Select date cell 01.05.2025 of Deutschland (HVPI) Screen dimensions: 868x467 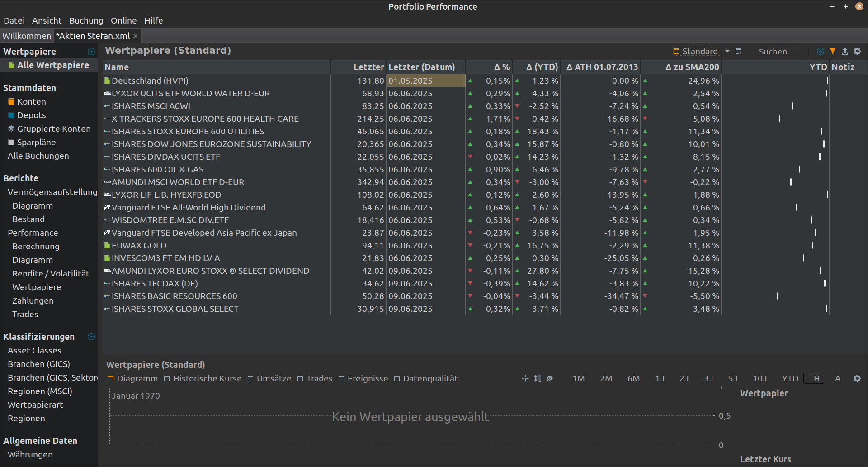click(x=426, y=81)
